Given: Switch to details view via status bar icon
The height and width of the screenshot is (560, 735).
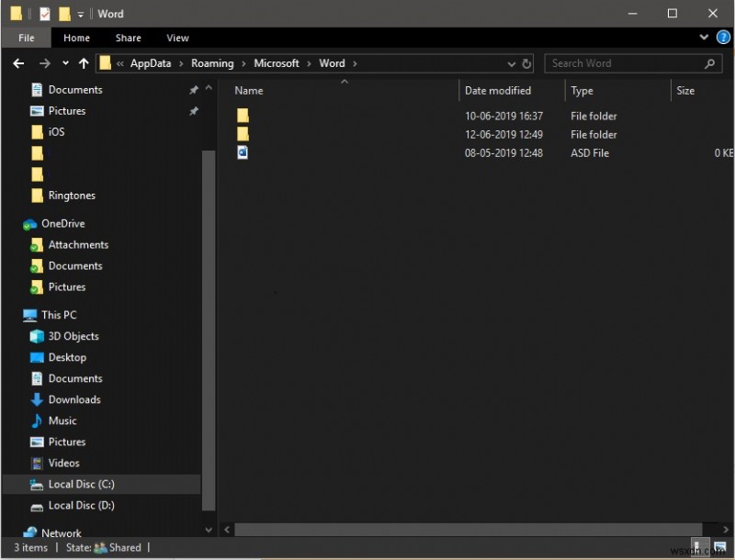Looking at the screenshot, I should point(699,547).
